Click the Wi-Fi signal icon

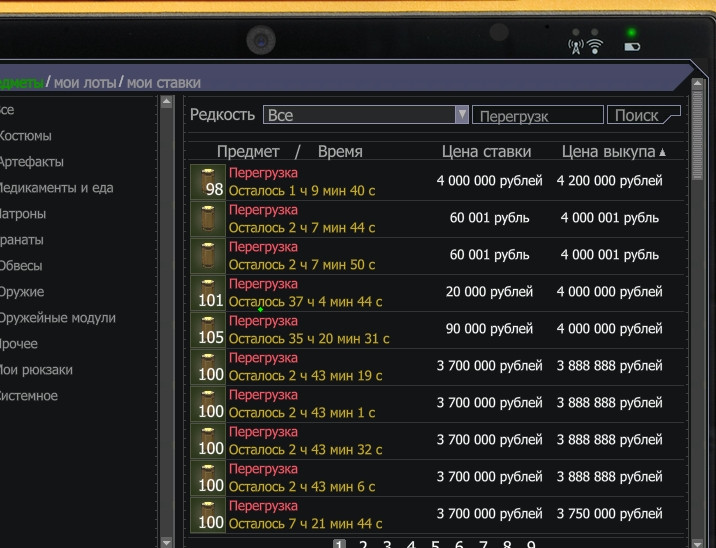point(595,46)
